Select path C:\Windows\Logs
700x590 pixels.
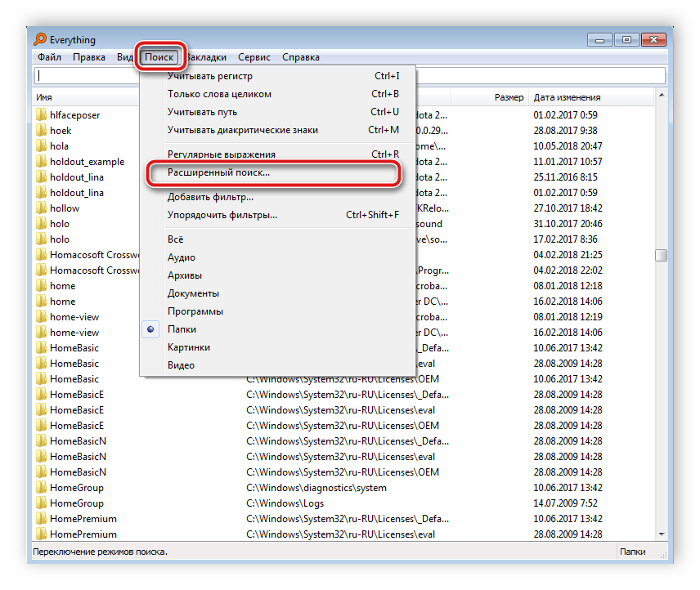(x=285, y=503)
